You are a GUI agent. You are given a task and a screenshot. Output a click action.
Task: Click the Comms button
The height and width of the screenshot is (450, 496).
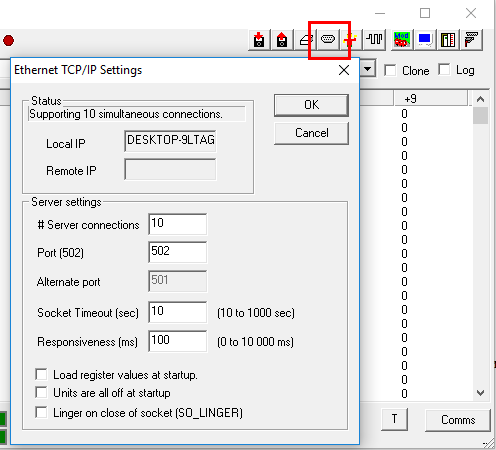coord(458,420)
